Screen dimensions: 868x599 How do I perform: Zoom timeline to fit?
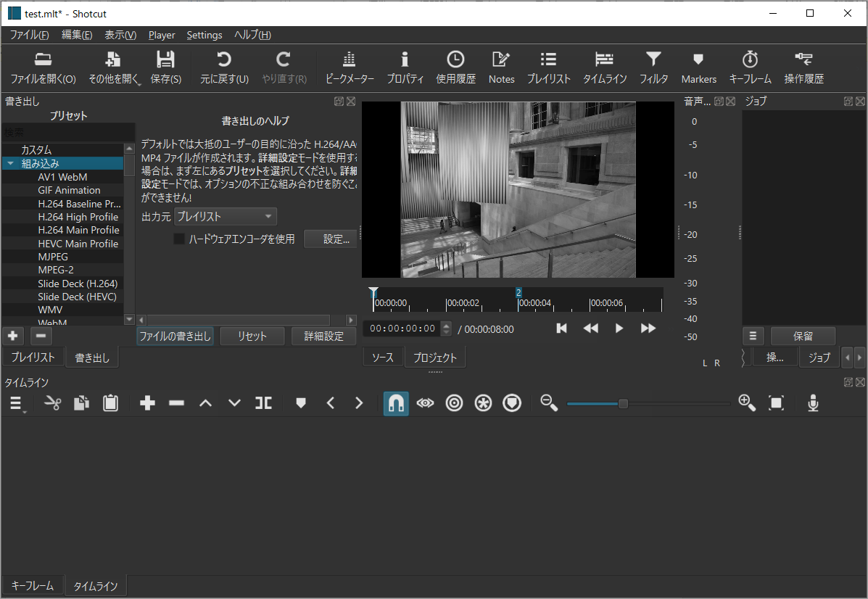pyautogui.click(x=777, y=403)
